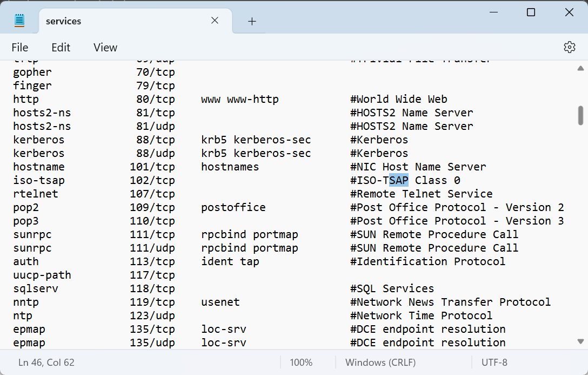
Task: Click the ident tap alias text
Action: click(230, 261)
